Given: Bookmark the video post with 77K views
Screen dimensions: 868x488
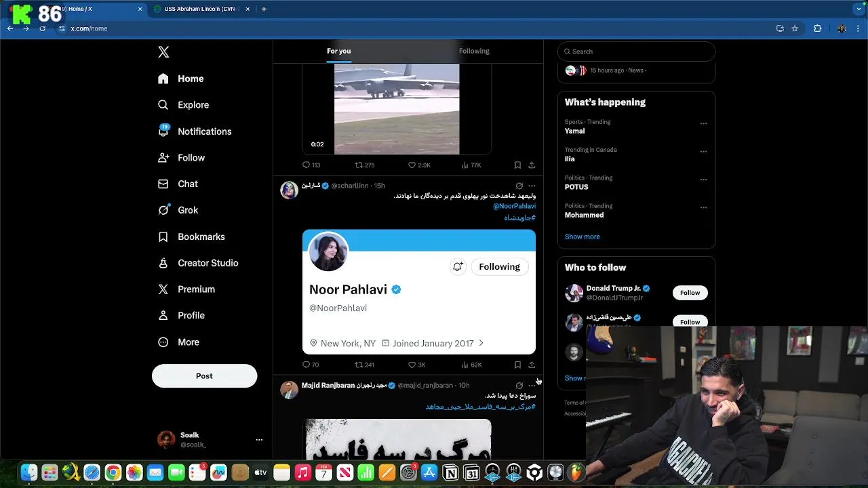Looking at the screenshot, I should click(517, 165).
